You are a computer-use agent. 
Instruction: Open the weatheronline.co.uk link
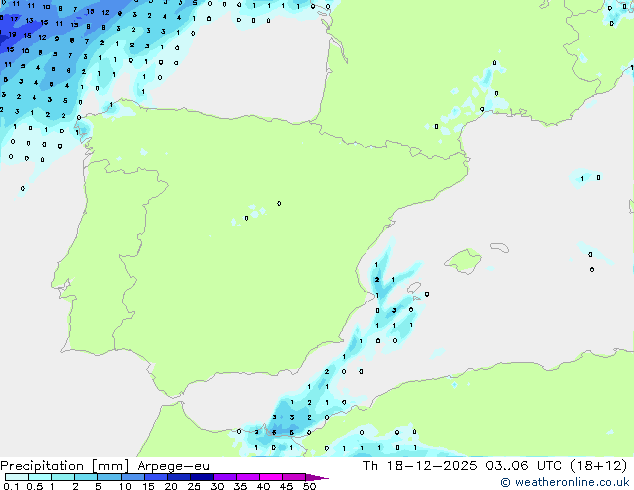(x=564, y=482)
